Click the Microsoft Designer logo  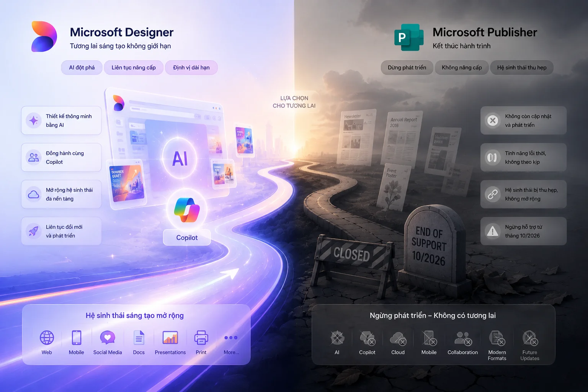[x=44, y=37]
